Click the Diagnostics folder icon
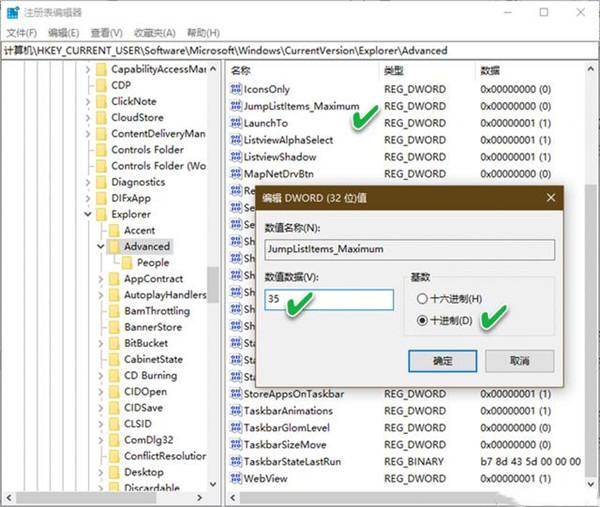The image size is (600, 507). (x=101, y=182)
